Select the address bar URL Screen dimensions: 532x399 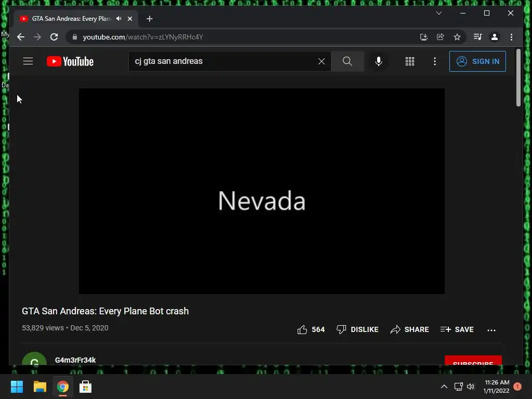(143, 37)
